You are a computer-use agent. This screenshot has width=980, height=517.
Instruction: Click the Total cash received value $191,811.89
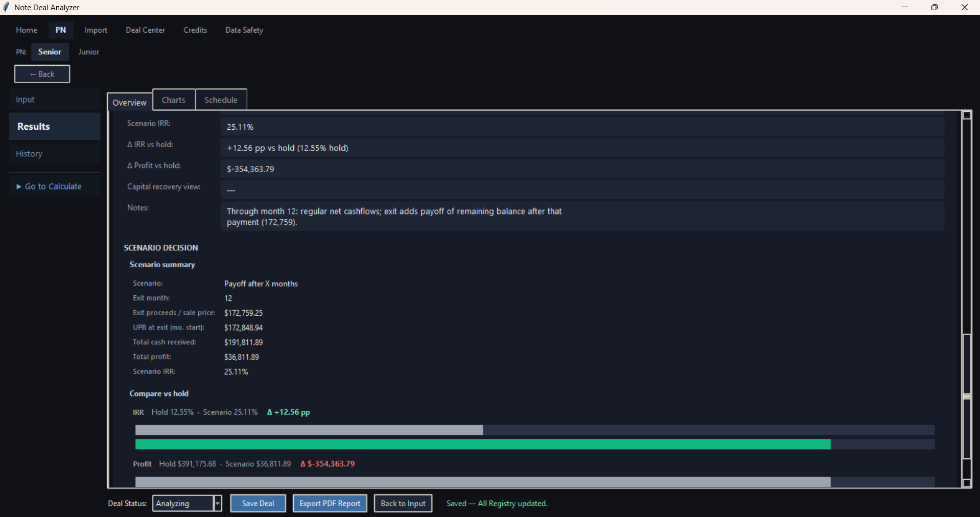(x=243, y=342)
